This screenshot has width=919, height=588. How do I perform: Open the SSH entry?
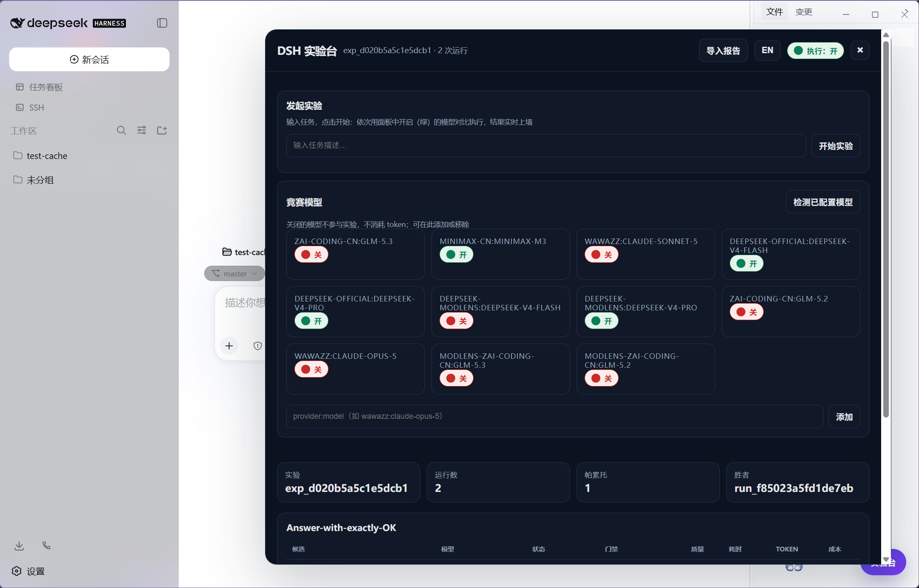30,108
